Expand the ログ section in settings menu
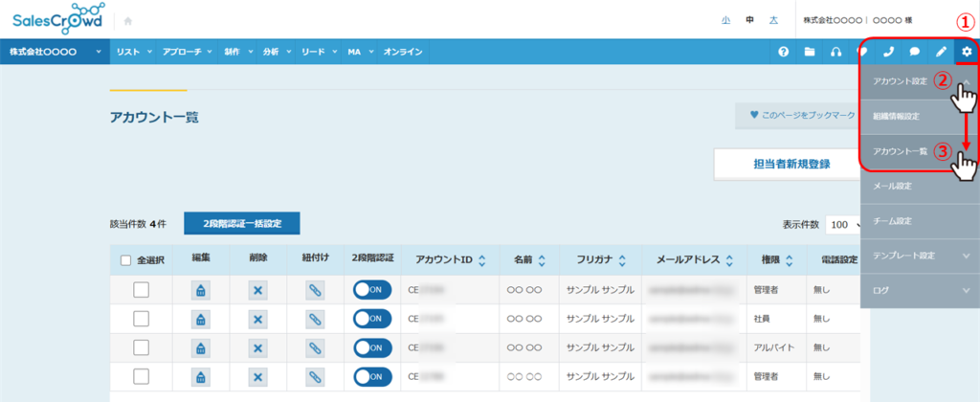 pyautogui.click(x=919, y=290)
